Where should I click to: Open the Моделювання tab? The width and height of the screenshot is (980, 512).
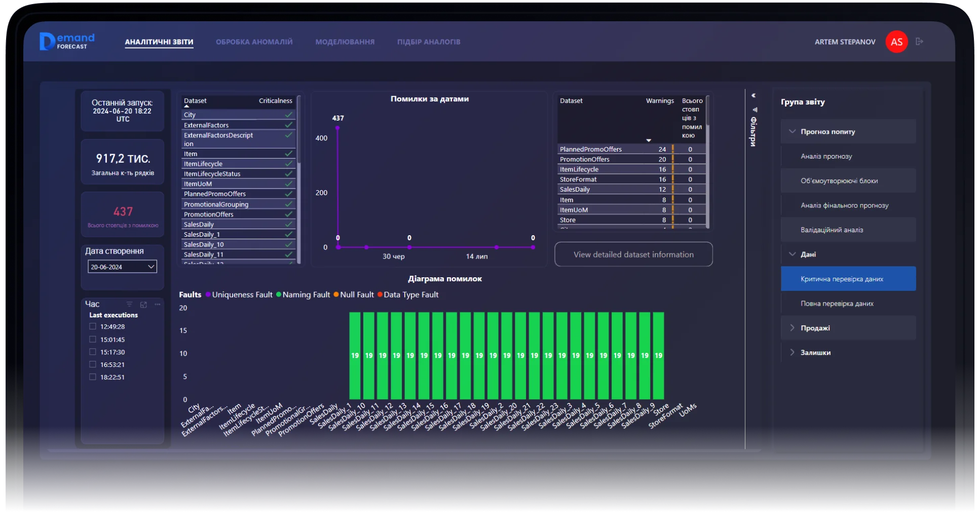click(345, 42)
